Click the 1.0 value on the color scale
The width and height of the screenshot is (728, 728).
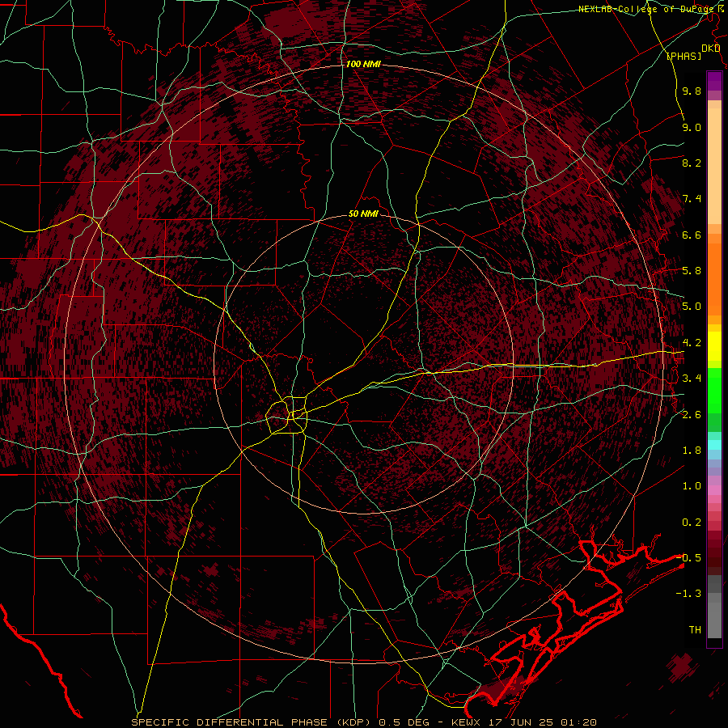tap(692, 486)
